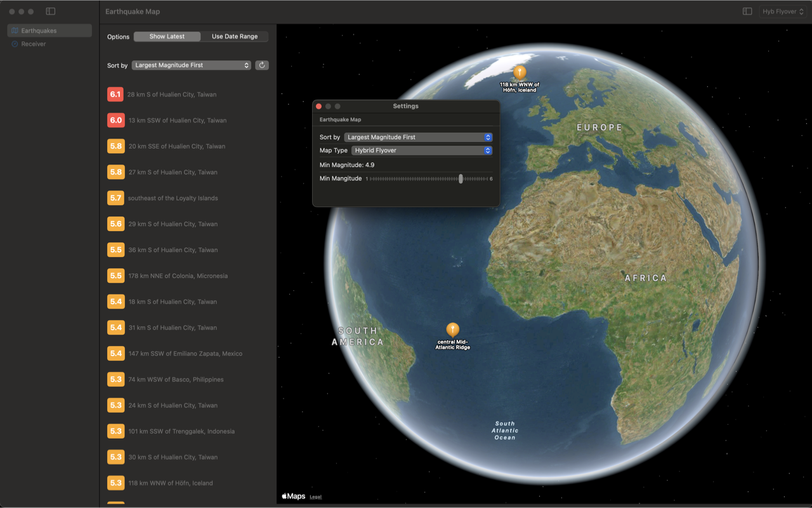Close the Settings window
812x508 pixels.
point(319,106)
